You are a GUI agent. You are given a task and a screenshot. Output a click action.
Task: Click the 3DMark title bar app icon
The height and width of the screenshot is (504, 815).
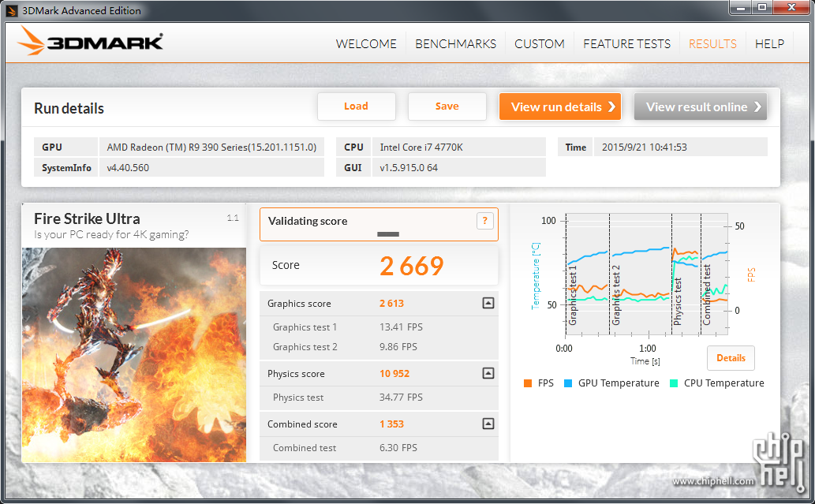(11, 10)
